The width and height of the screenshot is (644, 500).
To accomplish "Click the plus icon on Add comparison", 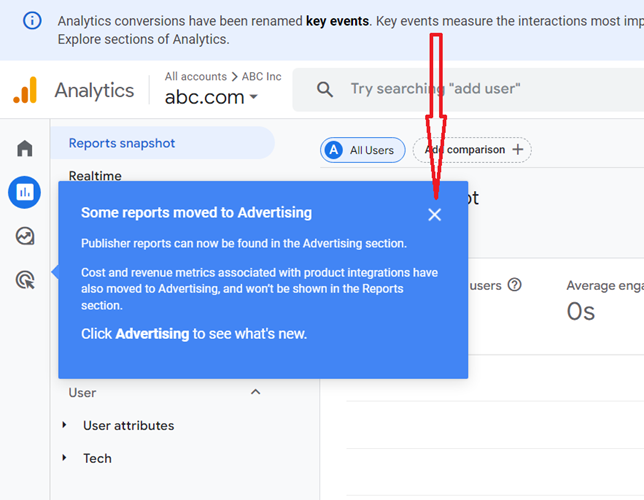I will (518, 149).
